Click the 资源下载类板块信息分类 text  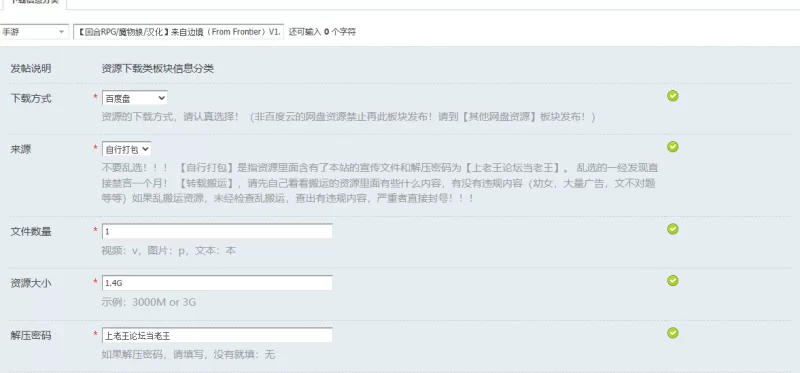158,69
